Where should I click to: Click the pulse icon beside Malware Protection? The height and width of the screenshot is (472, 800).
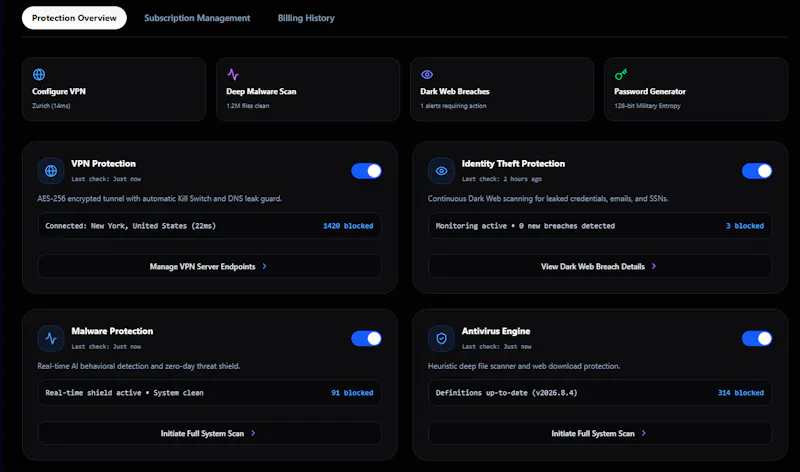pos(51,338)
